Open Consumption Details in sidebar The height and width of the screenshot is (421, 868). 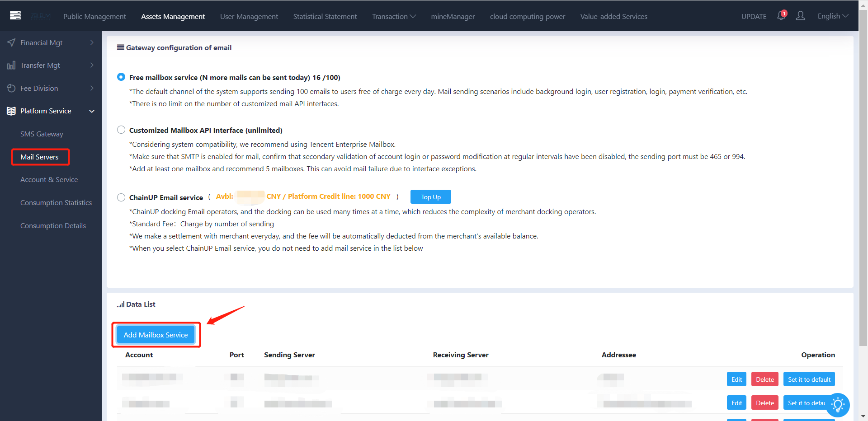[x=53, y=226]
